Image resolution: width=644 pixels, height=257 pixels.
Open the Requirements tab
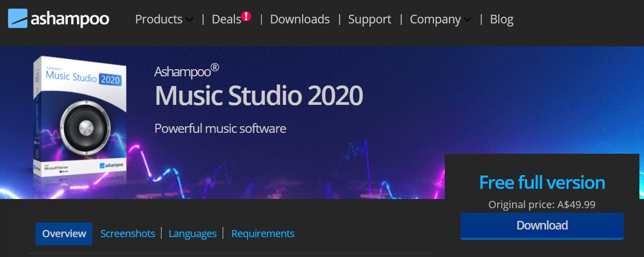point(263,234)
